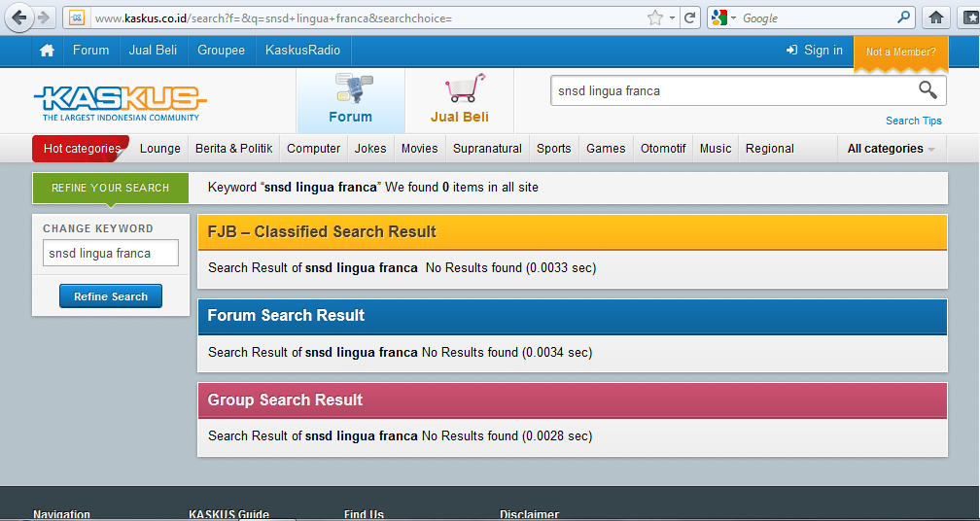Click the Kaskus logo
This screenshot has height=521, width=980.
pos(120,103)
